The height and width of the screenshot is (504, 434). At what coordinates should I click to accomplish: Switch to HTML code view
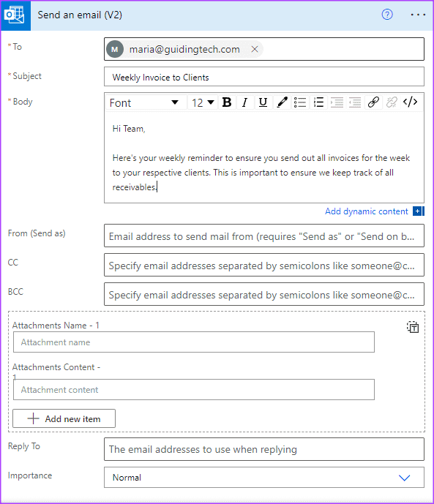point(410,102)
